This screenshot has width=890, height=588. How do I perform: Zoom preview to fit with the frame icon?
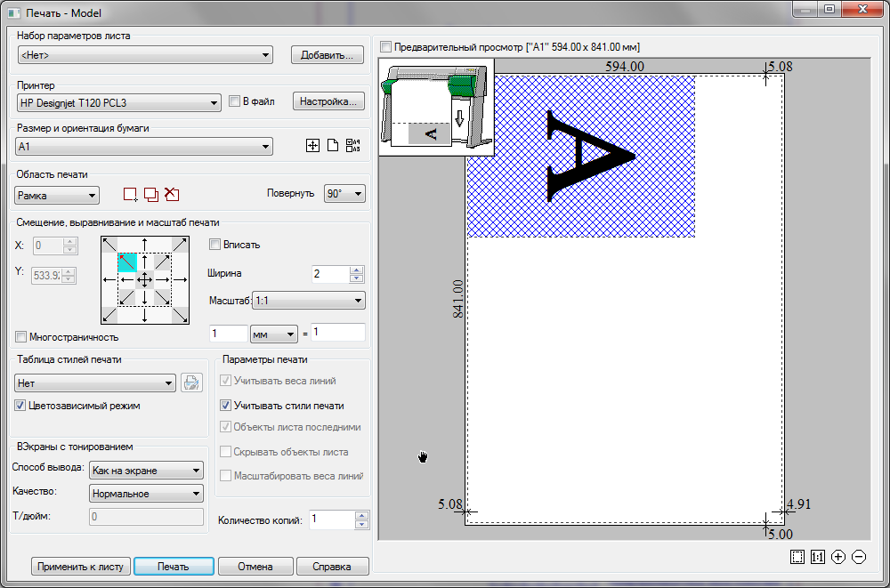pos(798,556)
